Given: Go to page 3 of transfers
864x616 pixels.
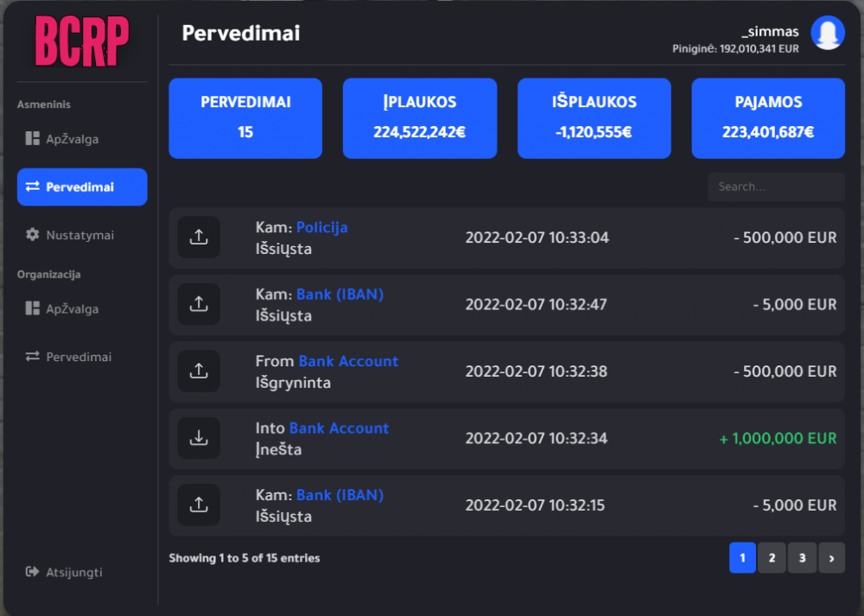Looking at the screenshot, I should pos(802,558).
